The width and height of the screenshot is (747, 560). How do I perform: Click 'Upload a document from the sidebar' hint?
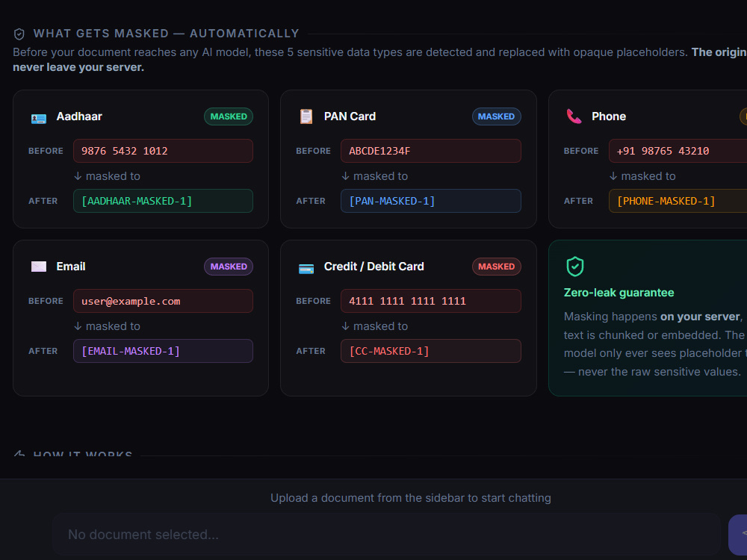(411, 498)
